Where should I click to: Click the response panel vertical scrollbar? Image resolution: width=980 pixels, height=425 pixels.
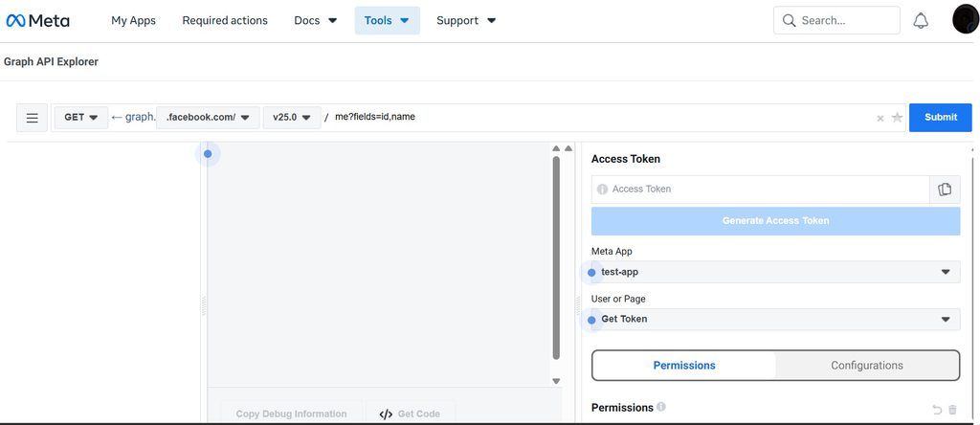[556, 257]
